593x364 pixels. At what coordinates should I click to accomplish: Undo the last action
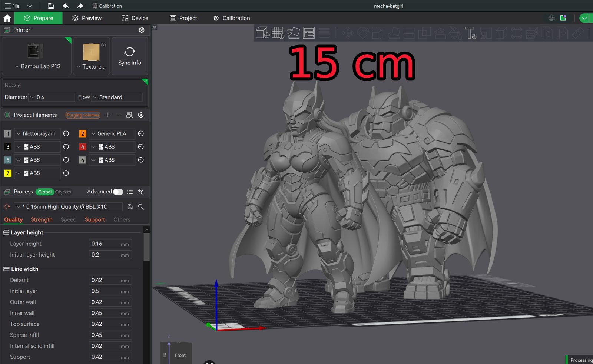[x=66, y=6]
